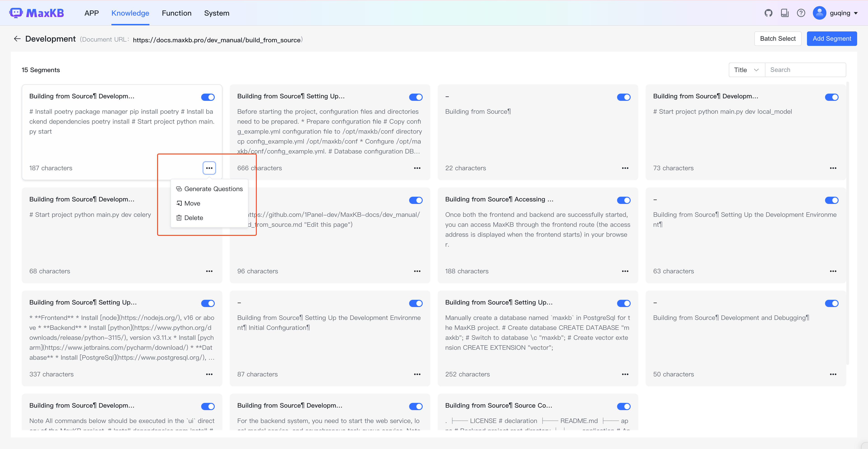This screenshot has height=449, width=868.
Task: Switch to the Knowledge tab
Action: coord(130,13)
